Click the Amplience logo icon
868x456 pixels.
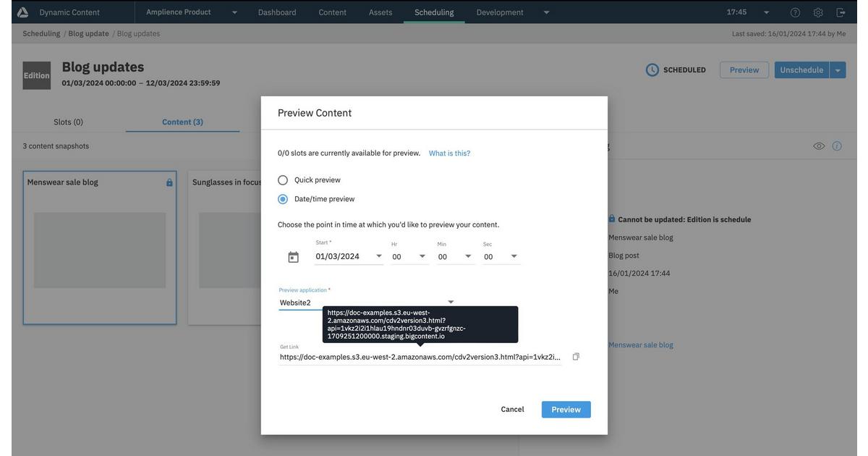22,12
